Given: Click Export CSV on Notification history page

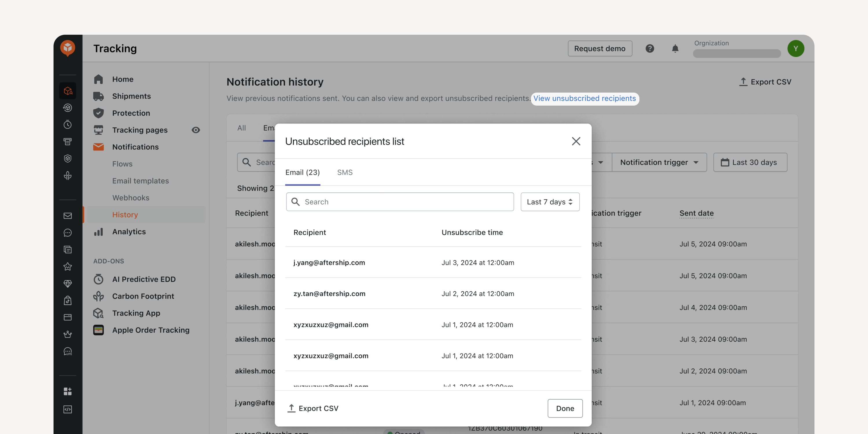Looking at the screenshot, I should tap(765, 82).
